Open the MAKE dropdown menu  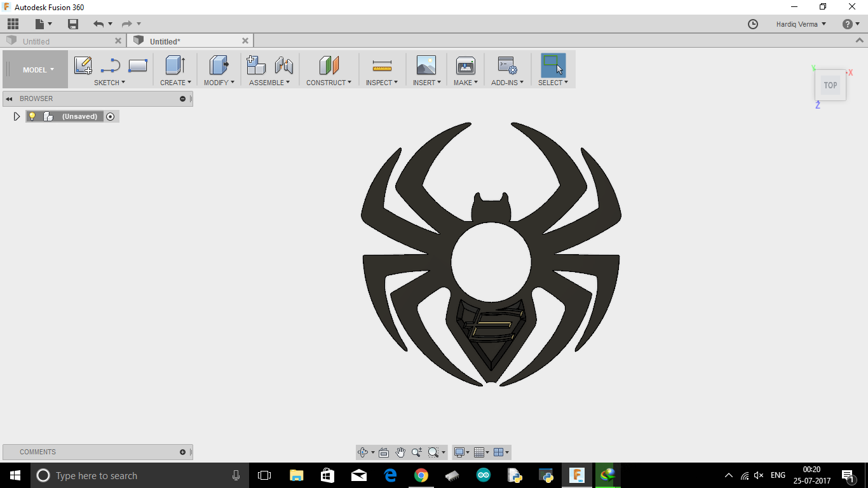click(x=466, y=83)
